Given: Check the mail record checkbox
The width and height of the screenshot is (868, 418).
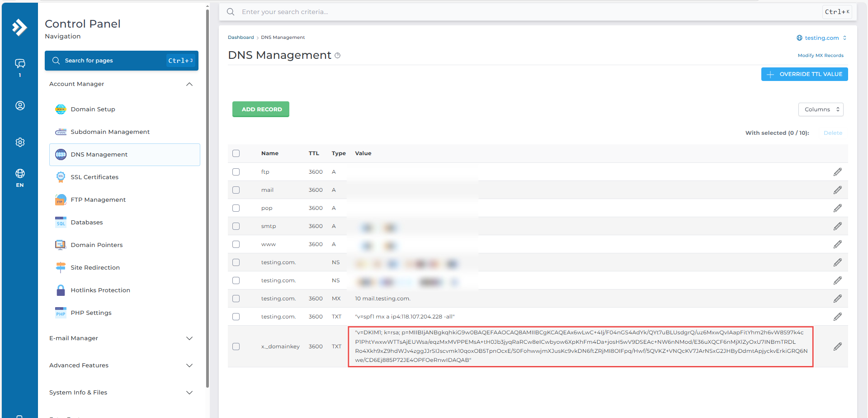Looking at the screenshot, I should click(x=236, y=190).
